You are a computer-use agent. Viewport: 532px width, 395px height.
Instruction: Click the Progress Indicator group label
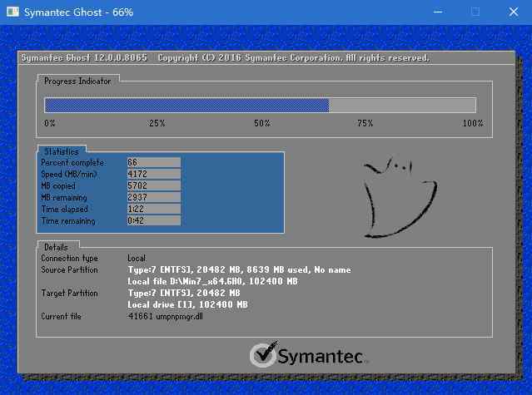[77, 81]
